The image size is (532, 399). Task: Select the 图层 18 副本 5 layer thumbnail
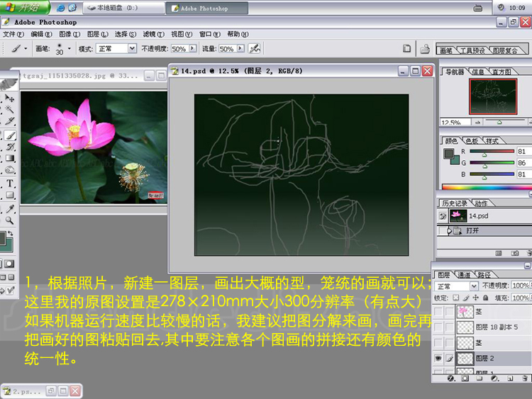pos(465,327)
